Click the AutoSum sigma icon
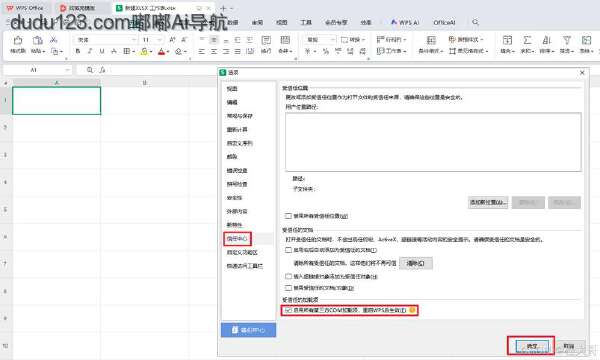This screenshot has height=360, width=600. (527, 40)
